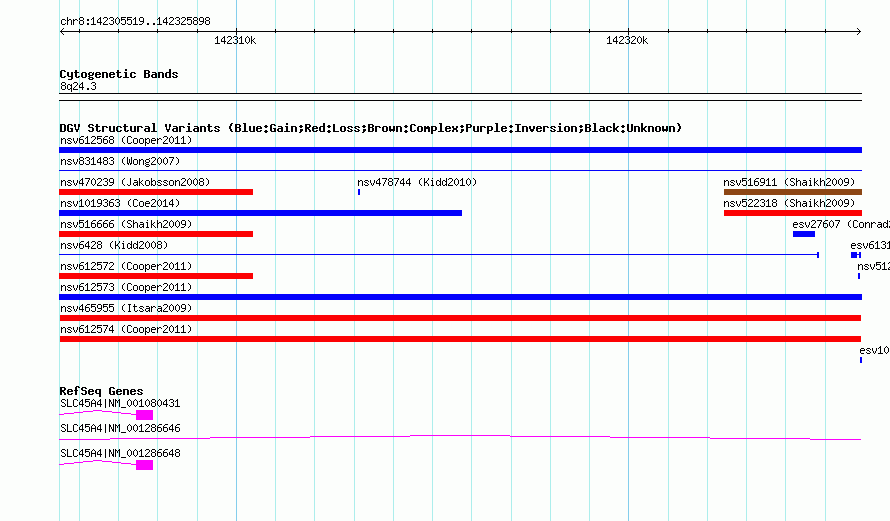Click the nsv516666 (Shaikh2009) label
Image resolution: width=890 pixels, height=521 pixels.
[x=126, y=224]
